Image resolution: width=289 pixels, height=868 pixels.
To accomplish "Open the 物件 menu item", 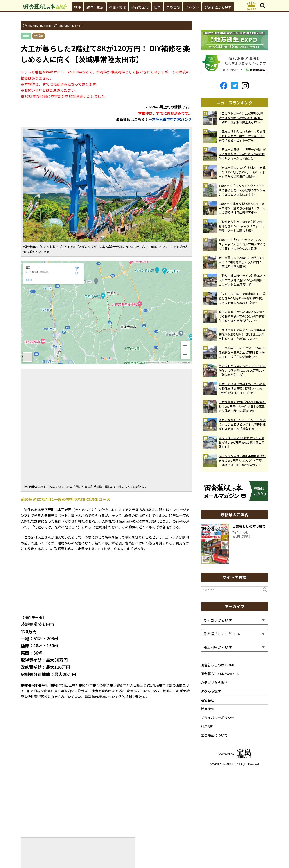I will (77, 7).
